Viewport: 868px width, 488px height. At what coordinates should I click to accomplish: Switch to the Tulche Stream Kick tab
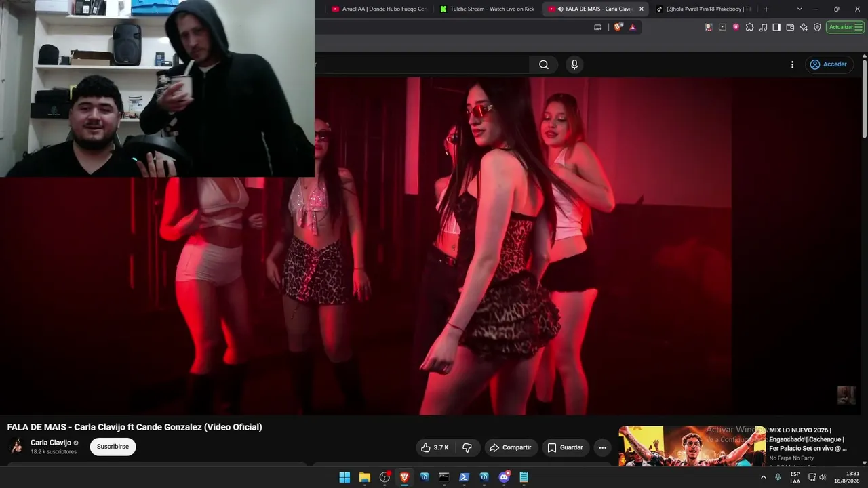point(488,9)
